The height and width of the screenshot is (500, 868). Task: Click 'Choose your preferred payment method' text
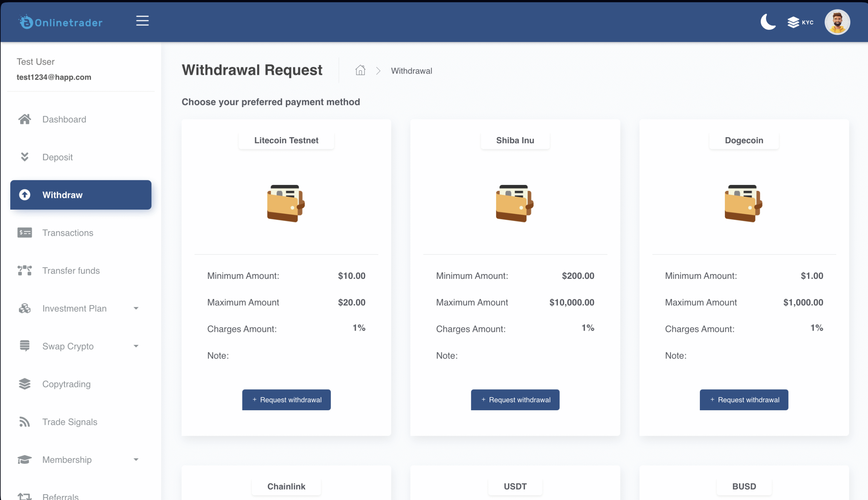(271, 102)
